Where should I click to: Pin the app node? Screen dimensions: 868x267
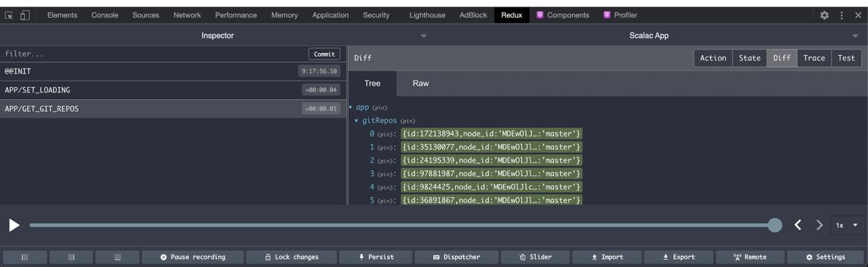(x=380, y=108)
